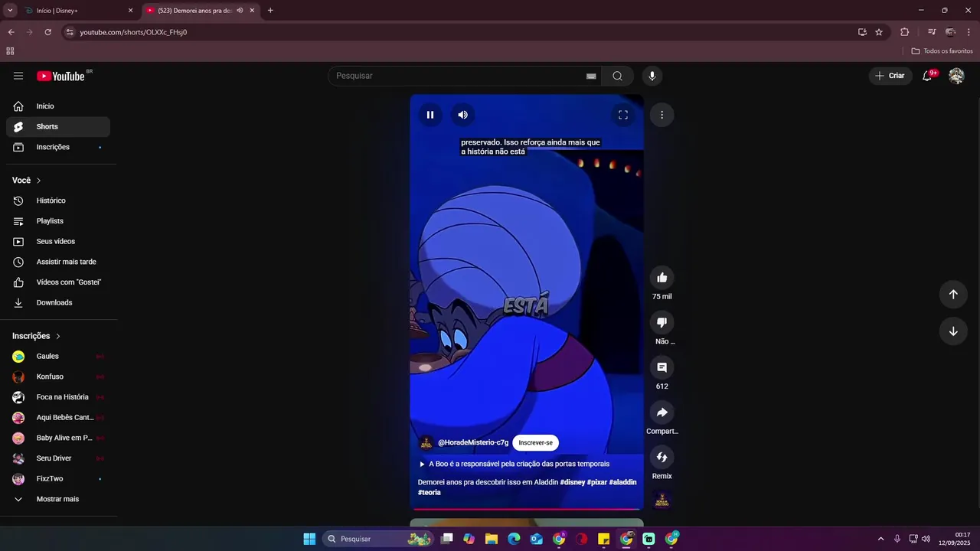Screen dimensions: 980x551
Task: Open Histórico in the sidebar
Action: click(58, 201)
